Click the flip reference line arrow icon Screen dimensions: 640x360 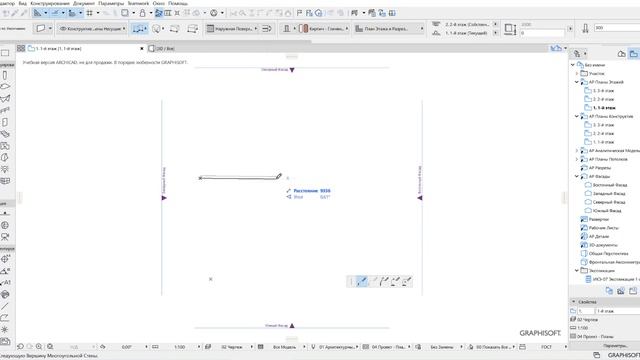pyautogui.click(x=267, y=29)
